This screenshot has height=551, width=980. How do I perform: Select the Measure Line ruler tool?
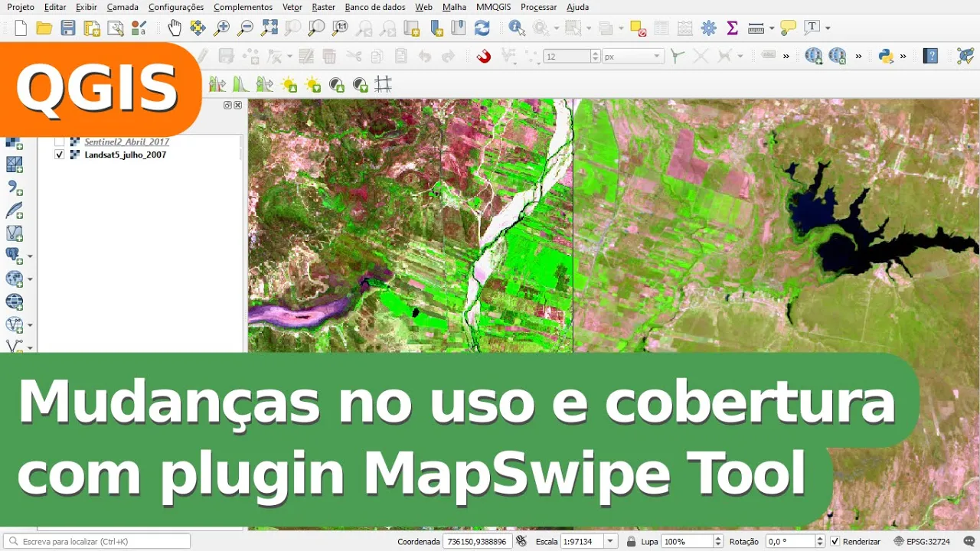(x=756, y=28)
